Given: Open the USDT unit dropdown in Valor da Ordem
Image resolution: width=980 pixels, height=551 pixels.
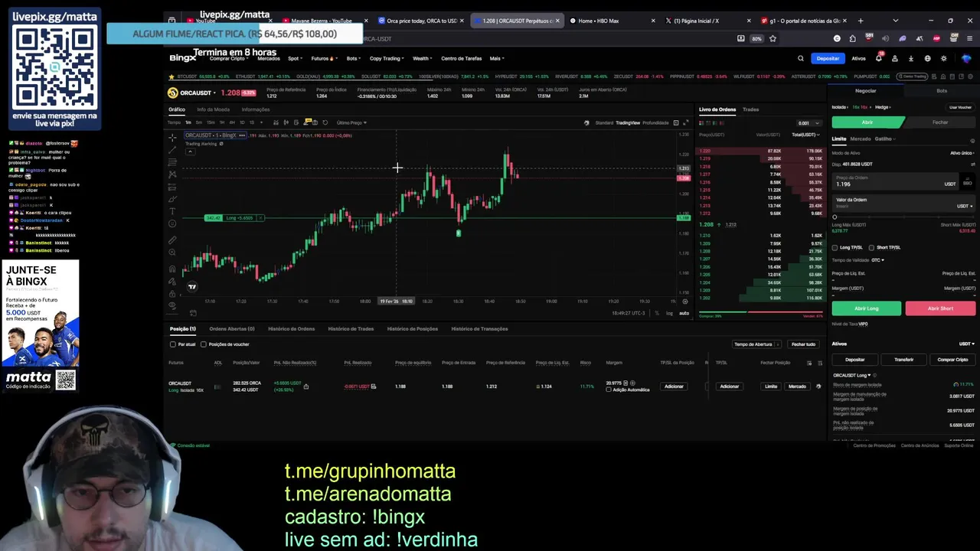Looking at the screenshot, I should pos(965,206).
